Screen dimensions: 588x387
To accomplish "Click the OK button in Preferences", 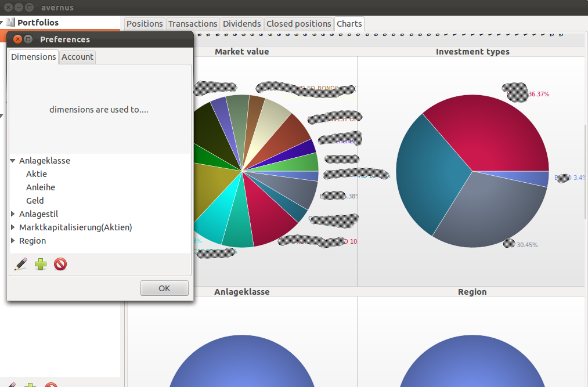I will (164, 288).
